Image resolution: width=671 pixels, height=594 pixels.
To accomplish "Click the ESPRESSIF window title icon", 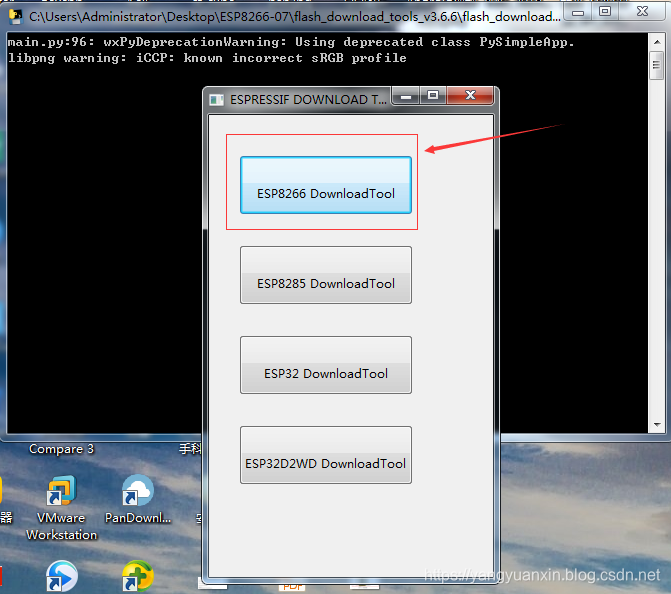I will click(x=217, y=100).
